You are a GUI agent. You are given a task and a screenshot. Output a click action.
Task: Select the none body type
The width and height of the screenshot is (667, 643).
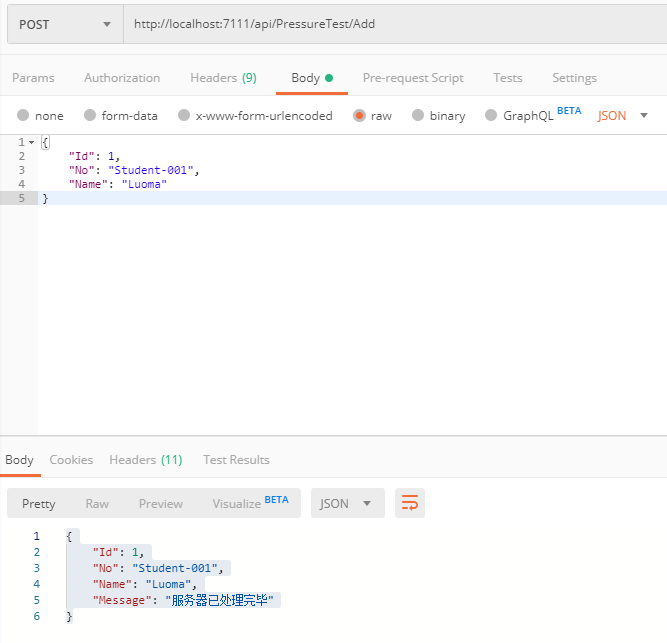click(40, 115)
